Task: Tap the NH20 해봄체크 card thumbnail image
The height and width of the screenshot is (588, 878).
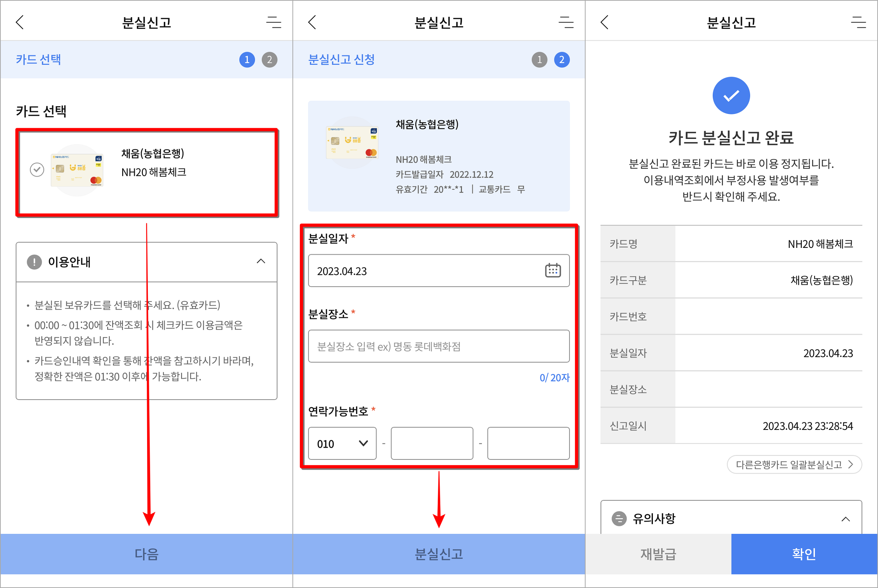Action: coord(77,170)
